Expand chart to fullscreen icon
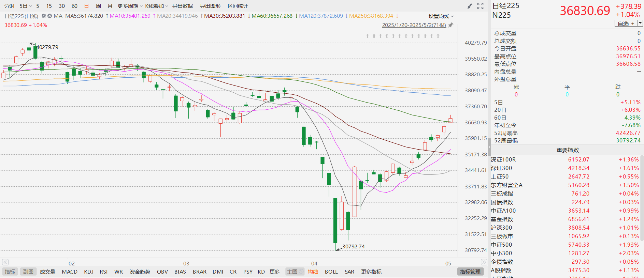Image resolution: width=644 pixels, height=278 pixels. [481, 6]
